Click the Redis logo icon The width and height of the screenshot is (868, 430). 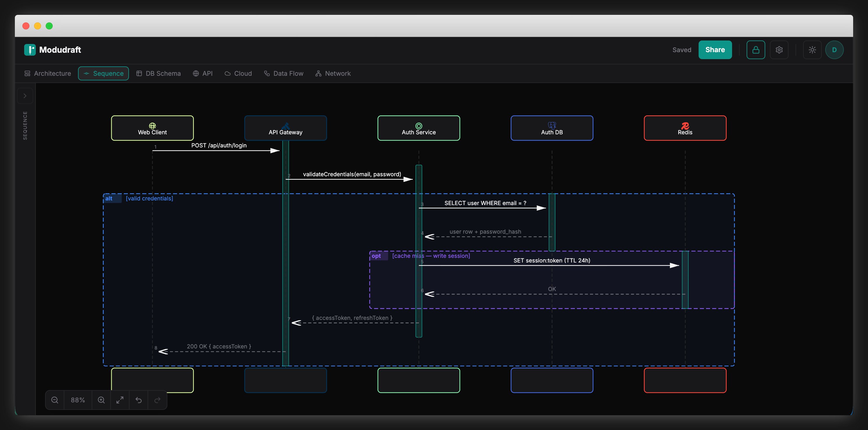tap(685, 126)
